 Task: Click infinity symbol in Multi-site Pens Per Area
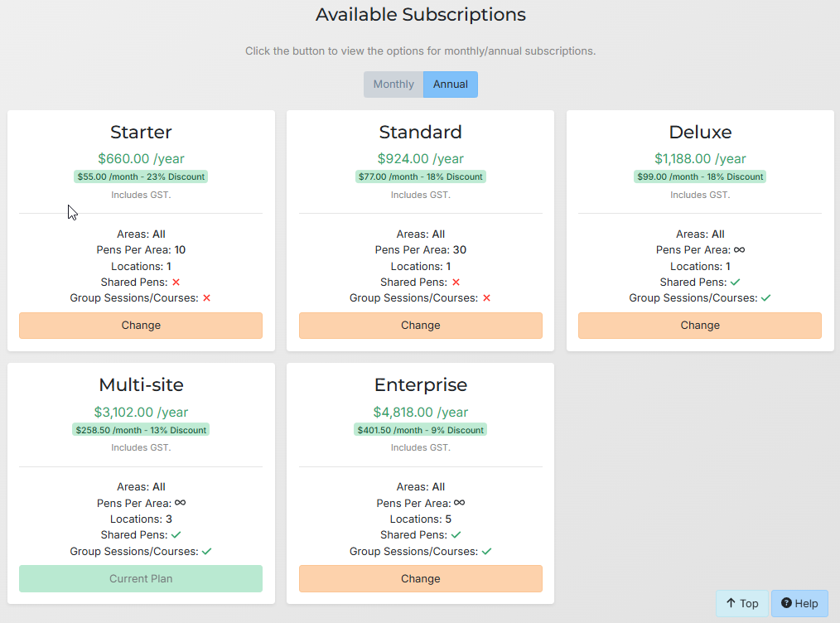click(180, 503)
